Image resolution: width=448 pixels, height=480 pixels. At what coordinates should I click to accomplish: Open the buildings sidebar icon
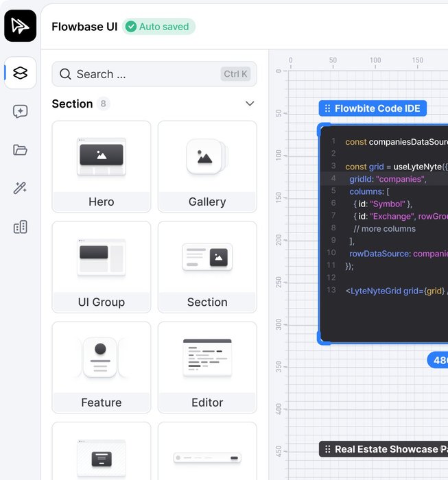(20, 227)
